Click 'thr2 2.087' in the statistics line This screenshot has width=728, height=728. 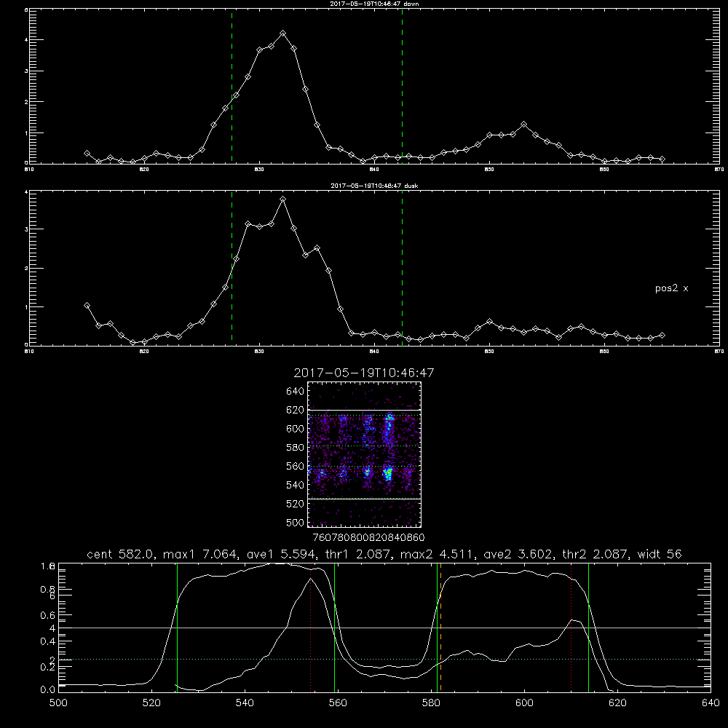click(x=596, y=554)
